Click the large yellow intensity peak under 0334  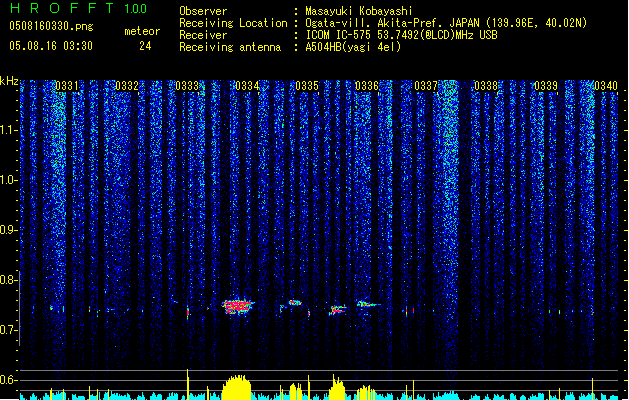[x=237, y=387]
